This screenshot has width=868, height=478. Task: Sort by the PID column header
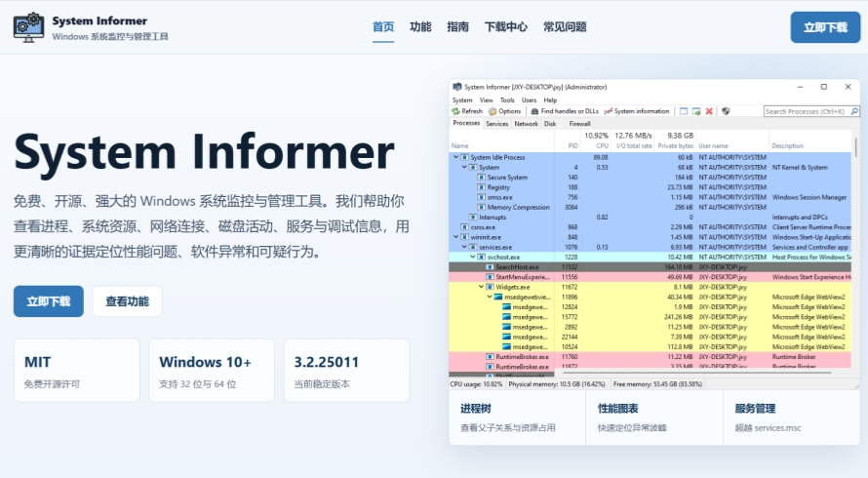572,145
